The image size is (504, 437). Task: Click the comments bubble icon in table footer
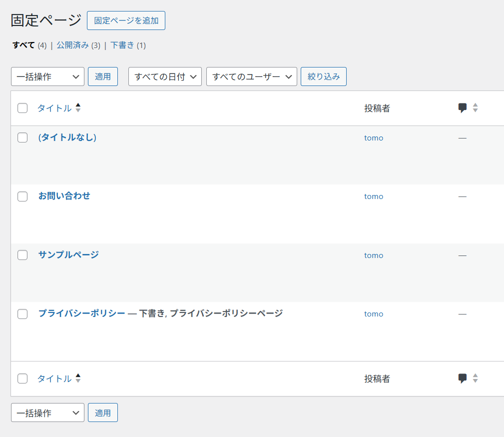(x=463, y=378)
